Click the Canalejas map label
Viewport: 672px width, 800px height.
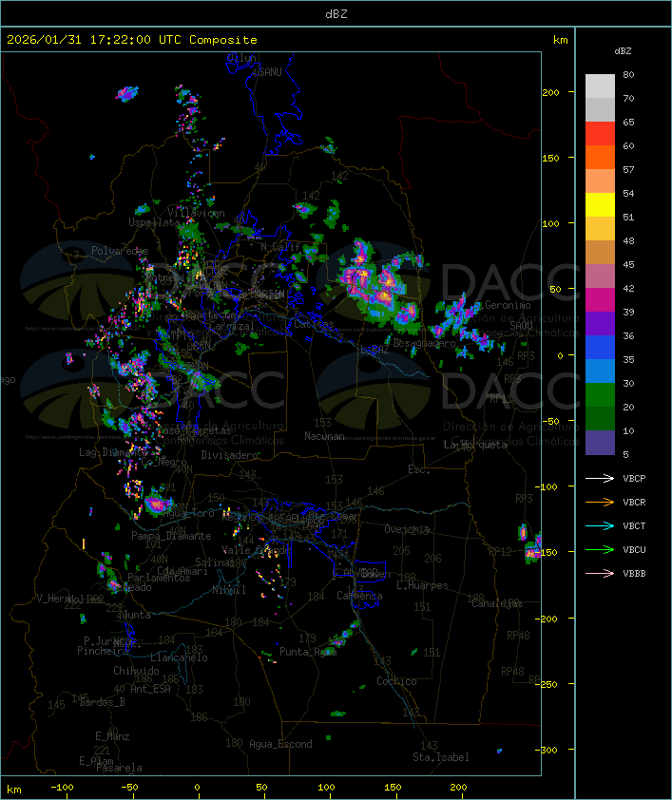[497, 603]
